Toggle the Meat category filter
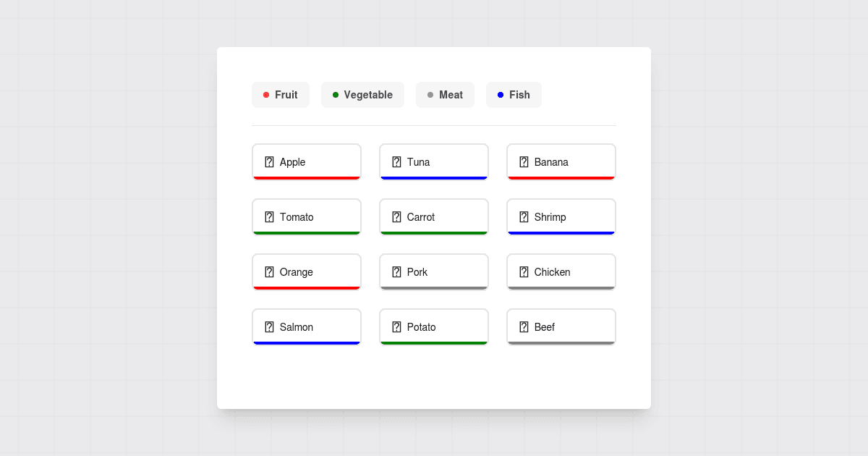 click(x=445, y=94)
